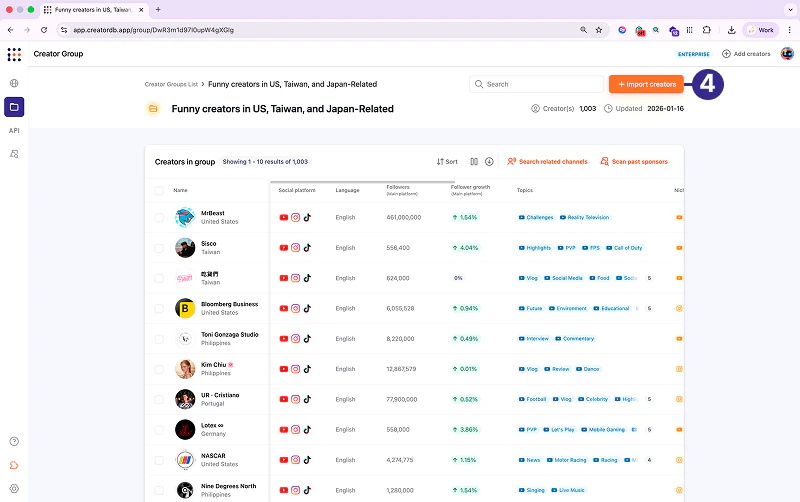Click the NASCAR avatar thumbnail
The image size is (800, 502).
pyautogui.click(x=185, y=460)
